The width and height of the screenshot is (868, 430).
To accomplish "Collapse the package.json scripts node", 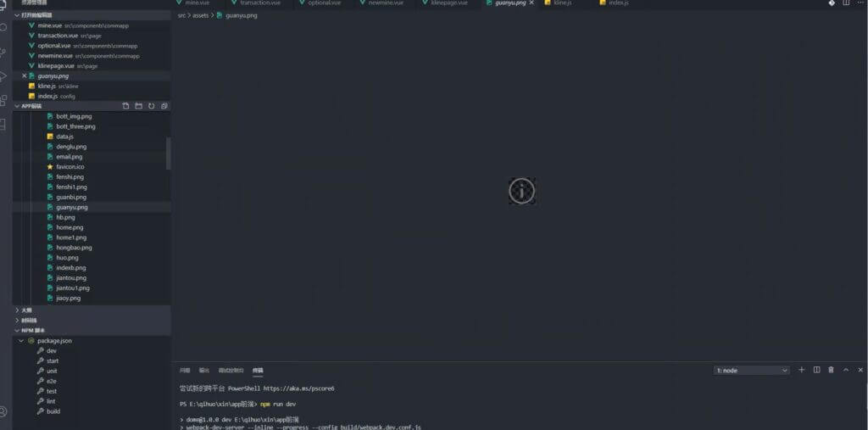I will (x=23, y=340).
